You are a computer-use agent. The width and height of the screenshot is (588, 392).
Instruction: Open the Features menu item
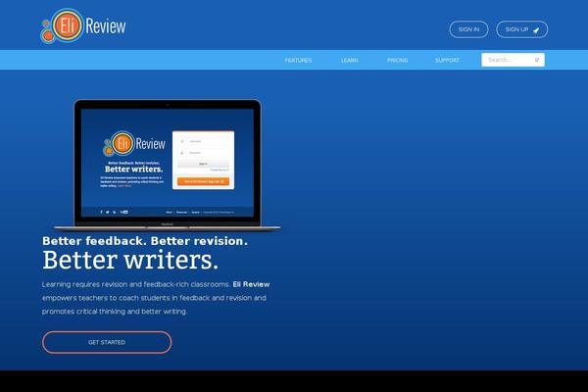[298, 60]
